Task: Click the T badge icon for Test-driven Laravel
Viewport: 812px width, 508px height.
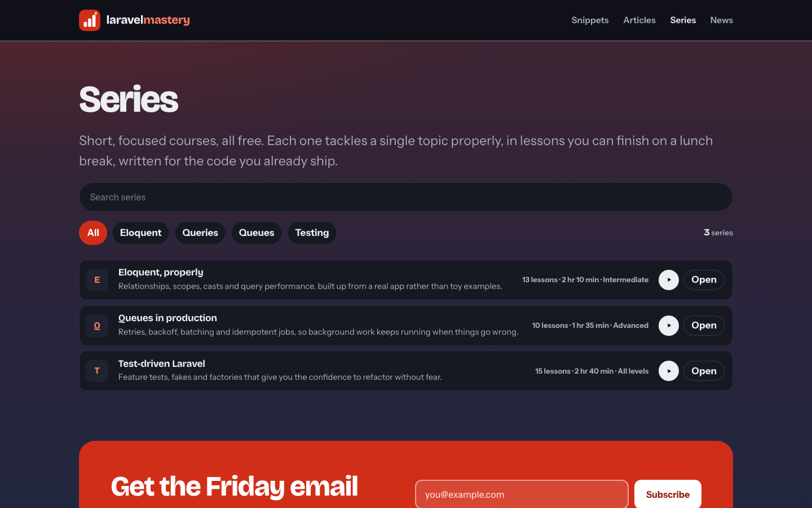Action: pyautogui.click(x=97, y=371)
